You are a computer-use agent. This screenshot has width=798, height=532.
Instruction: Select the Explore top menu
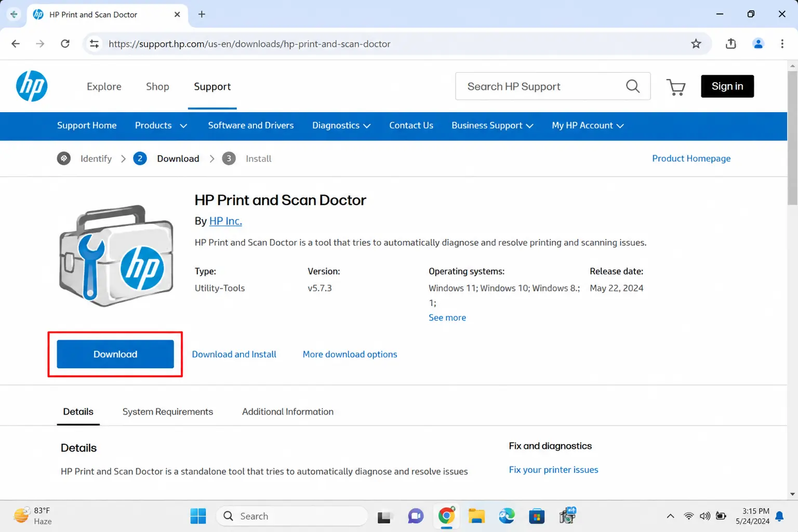point(104,87)
